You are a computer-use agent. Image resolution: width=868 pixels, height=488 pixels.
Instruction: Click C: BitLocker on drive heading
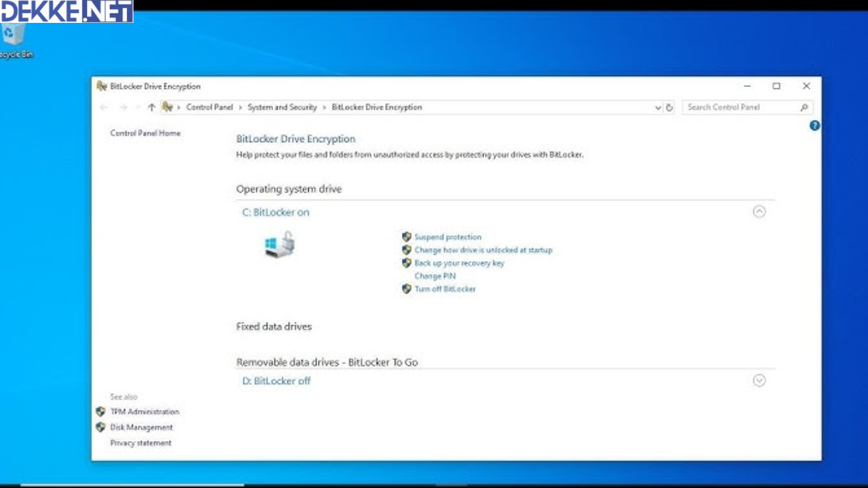(276, 212)
